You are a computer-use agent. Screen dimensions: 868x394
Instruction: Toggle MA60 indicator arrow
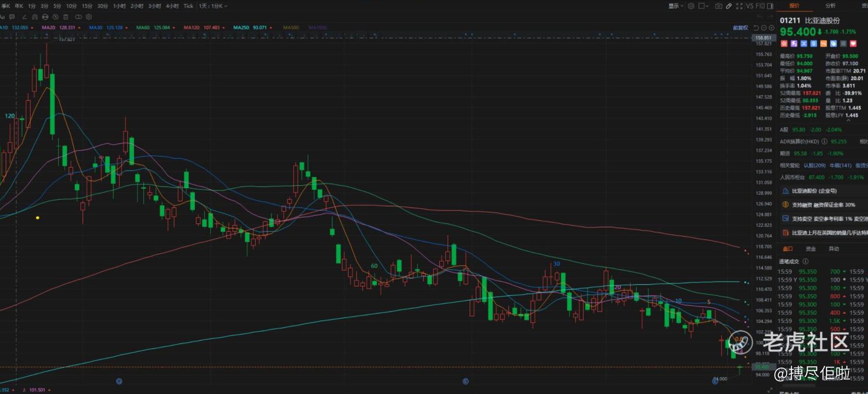(174, 28)
